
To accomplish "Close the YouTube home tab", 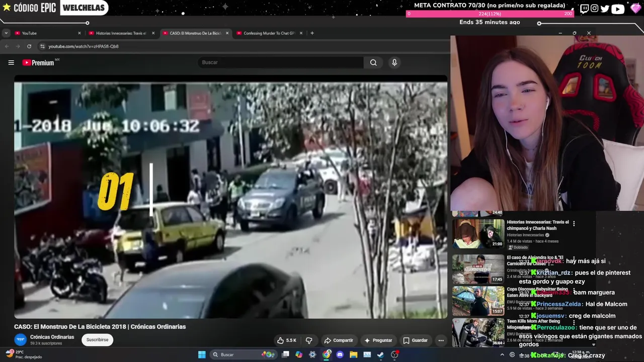I will [x=79, y=33].
